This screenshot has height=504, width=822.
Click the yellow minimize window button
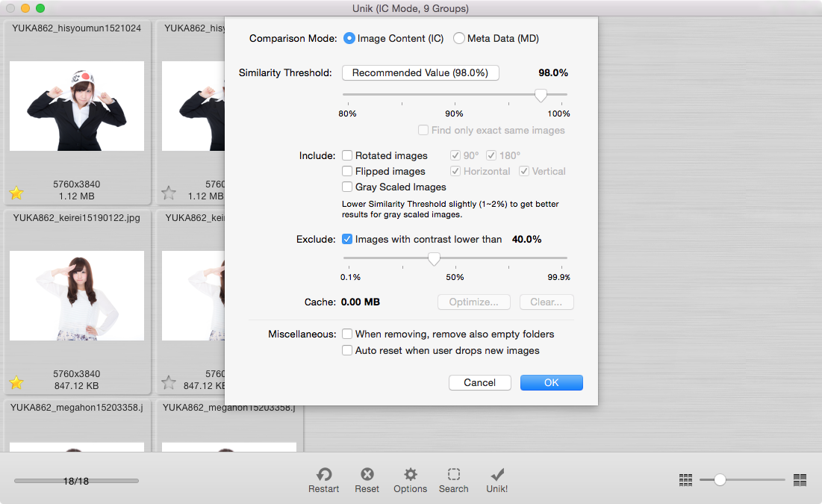[25, 8]
